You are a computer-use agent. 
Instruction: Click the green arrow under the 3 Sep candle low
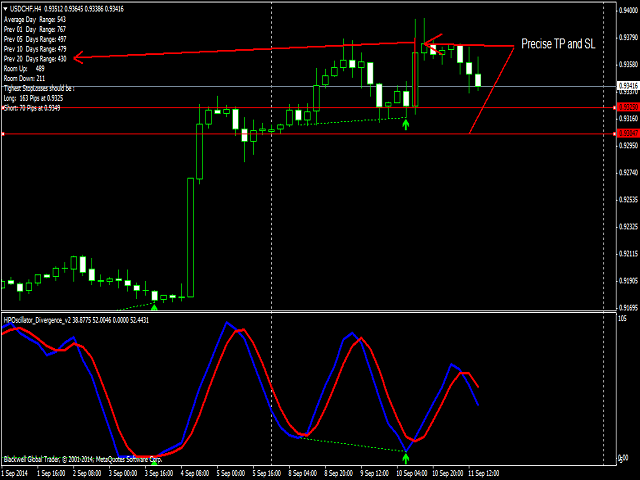coord(154,307)
